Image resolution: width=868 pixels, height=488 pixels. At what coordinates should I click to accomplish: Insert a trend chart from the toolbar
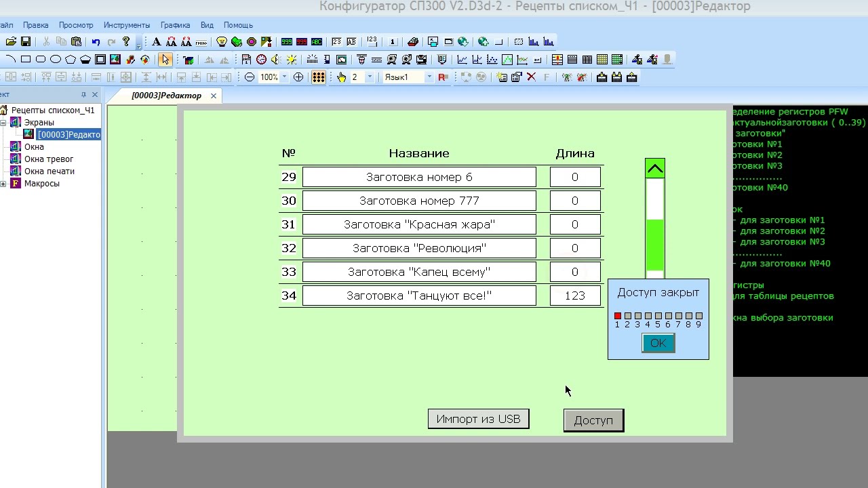(x=462, y=60)
